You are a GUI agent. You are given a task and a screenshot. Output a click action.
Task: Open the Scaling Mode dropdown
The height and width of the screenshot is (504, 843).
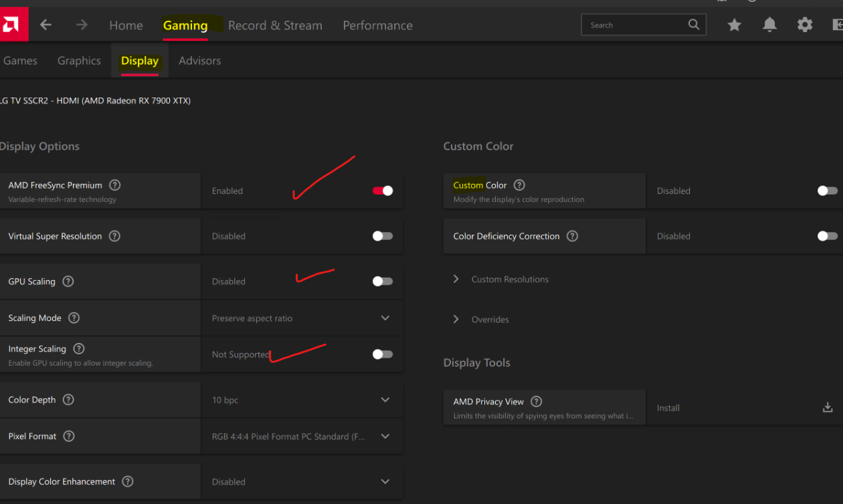tap(385, 318)
